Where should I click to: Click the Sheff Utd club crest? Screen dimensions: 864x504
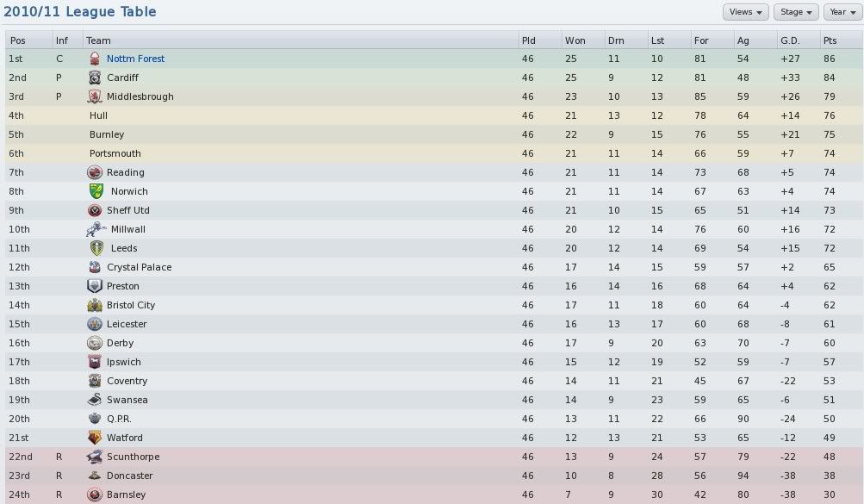95,210
